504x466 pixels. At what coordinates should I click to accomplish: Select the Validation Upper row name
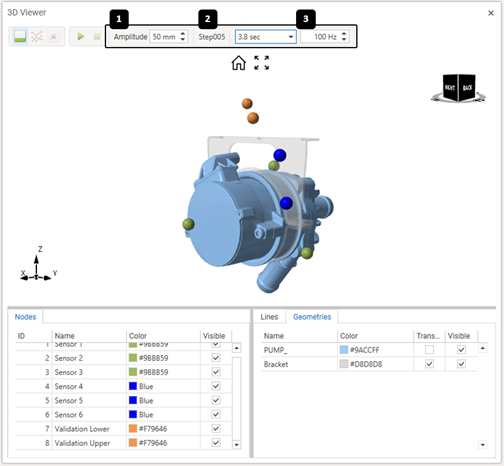pyautogui.click(x=82, y=443)
